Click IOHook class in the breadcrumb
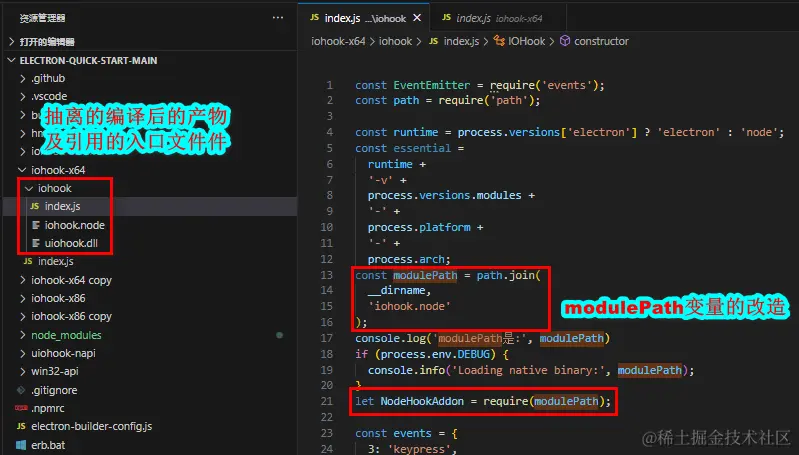Viewport: 799px width, 455px height. 526,41
